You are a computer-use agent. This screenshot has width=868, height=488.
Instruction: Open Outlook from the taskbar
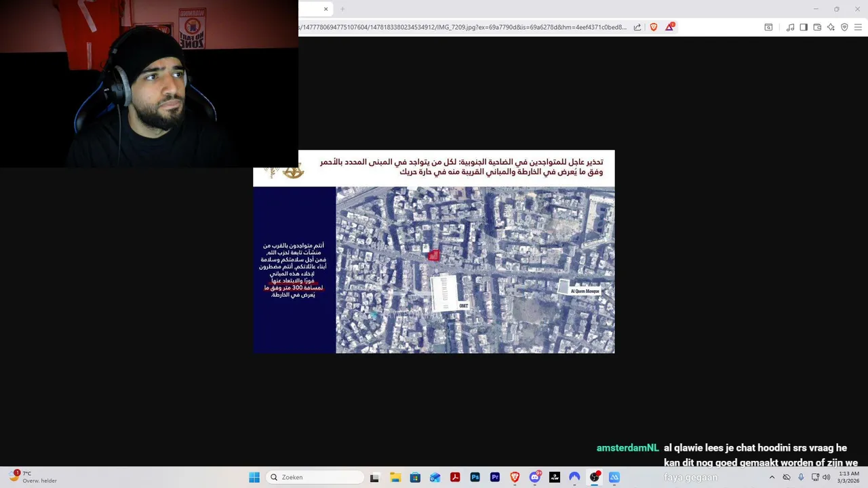tap(435, 477)
